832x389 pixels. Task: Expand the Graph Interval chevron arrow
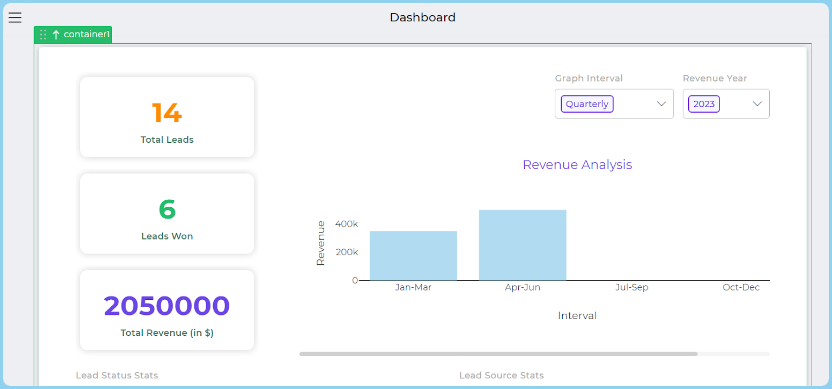[x=661, y=103]
